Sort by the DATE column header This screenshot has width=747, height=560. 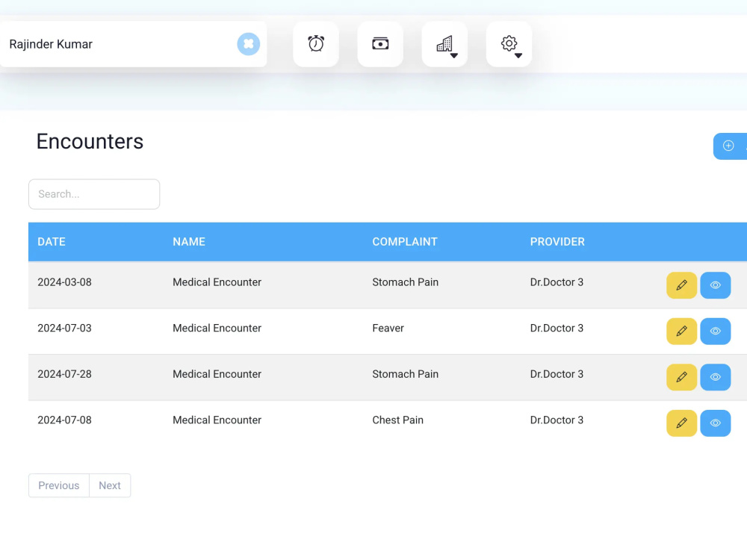tap(52, 242)
